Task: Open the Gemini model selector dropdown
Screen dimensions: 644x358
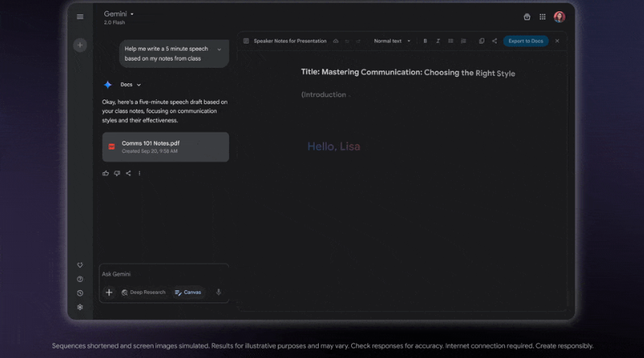Action: tap(119, 14)
